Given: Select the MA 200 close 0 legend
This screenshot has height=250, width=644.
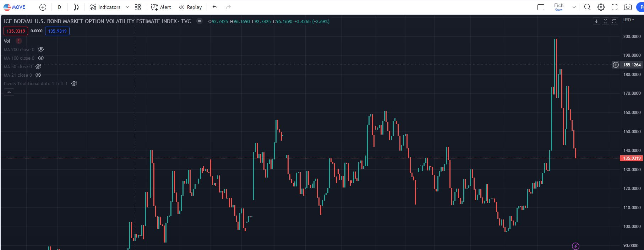Looking at the screenshot, I should 19,49.
